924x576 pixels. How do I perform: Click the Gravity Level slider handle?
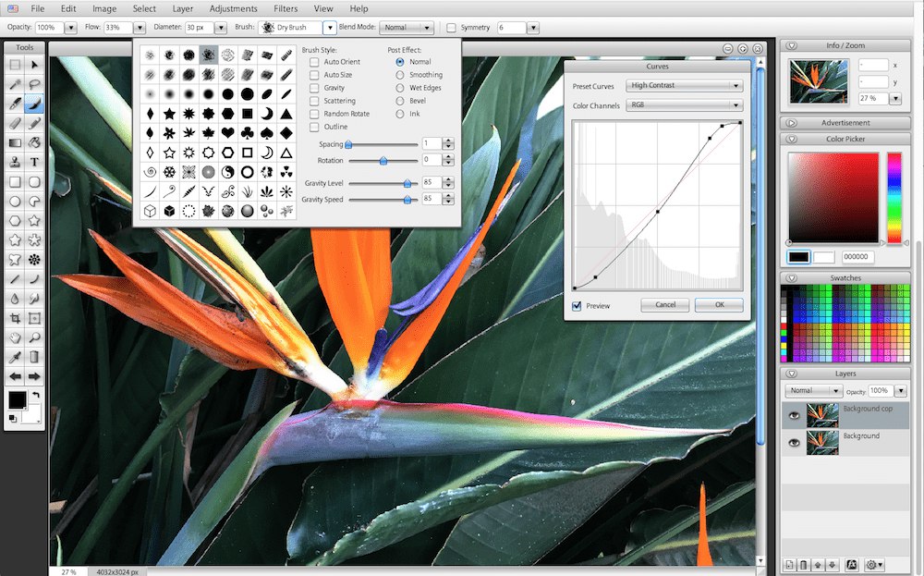[x=407, y=183]
